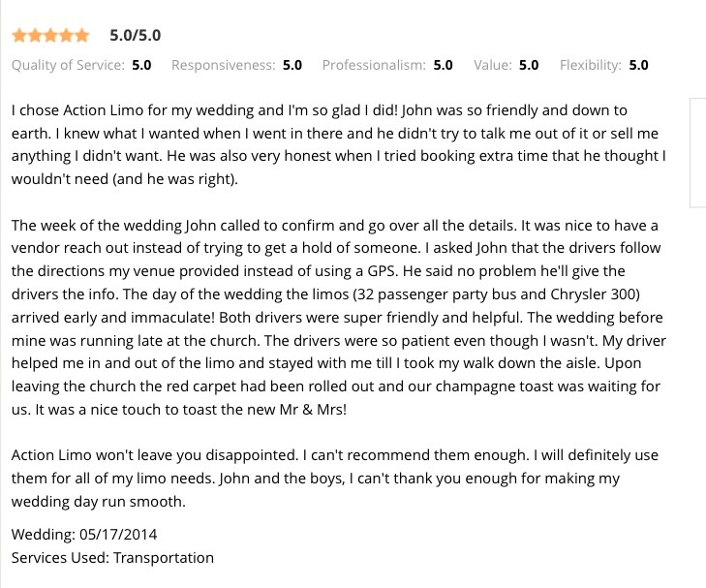Click the first orange rating star
This screenshot has width=706, height=588.
coord(19,35)
